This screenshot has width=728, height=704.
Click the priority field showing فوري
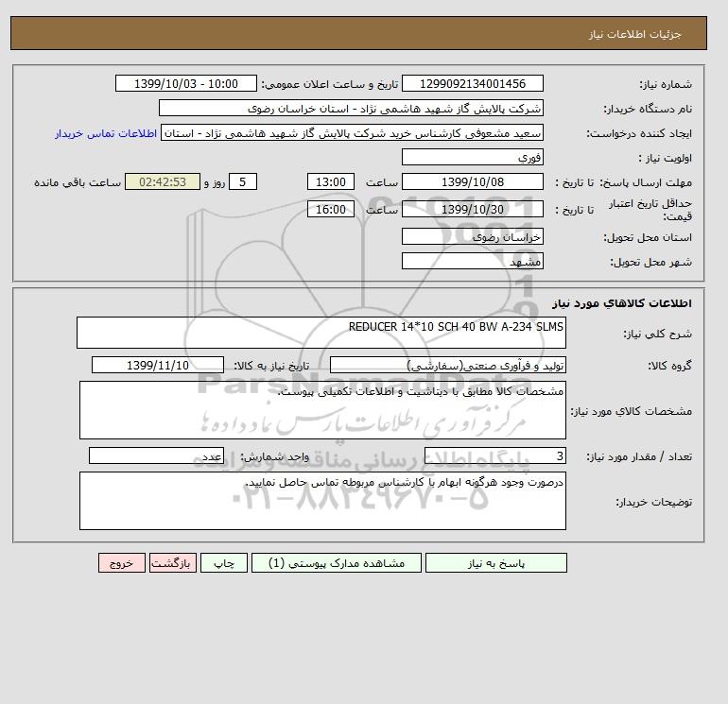tap(472, 157)
